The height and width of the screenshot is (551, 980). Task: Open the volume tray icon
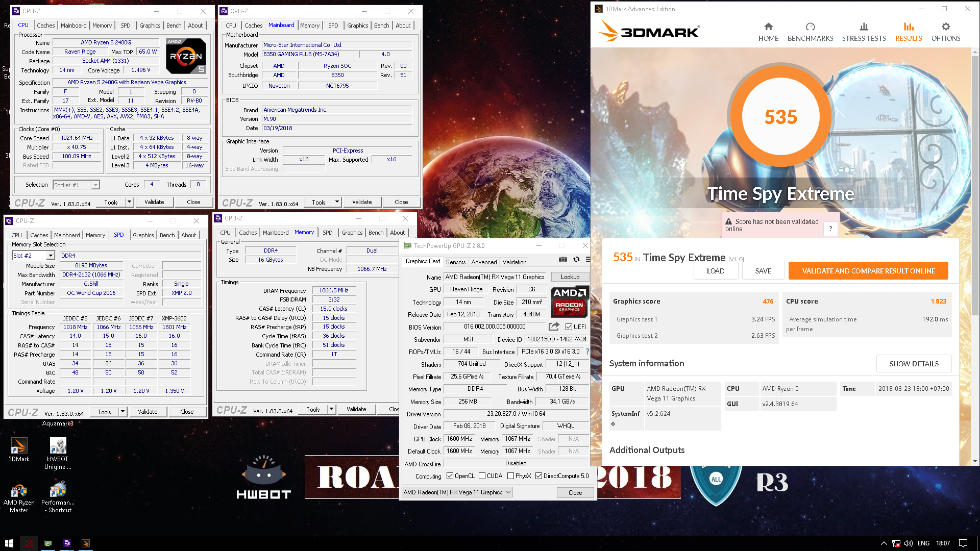pyautogui.click(x=909, y=543)
